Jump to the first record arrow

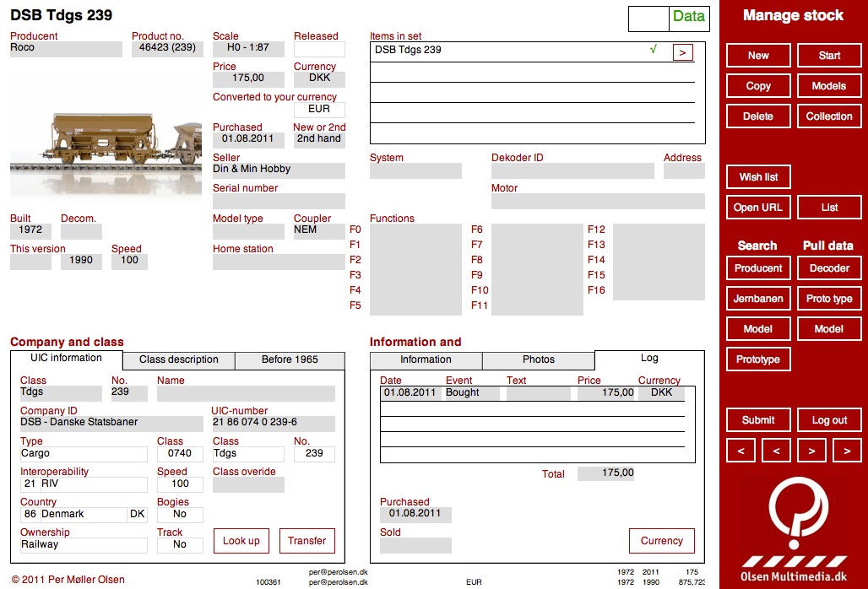pyautogui.click(x=741, y=451)
